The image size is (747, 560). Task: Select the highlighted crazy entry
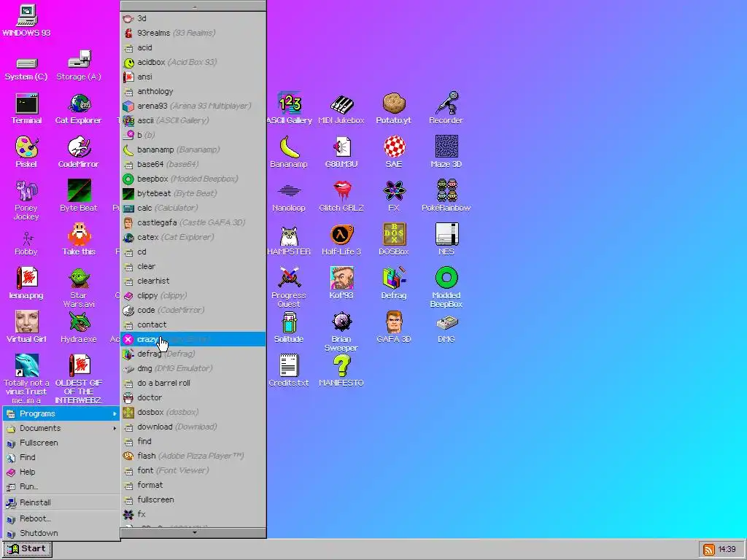tap(193, 339)
